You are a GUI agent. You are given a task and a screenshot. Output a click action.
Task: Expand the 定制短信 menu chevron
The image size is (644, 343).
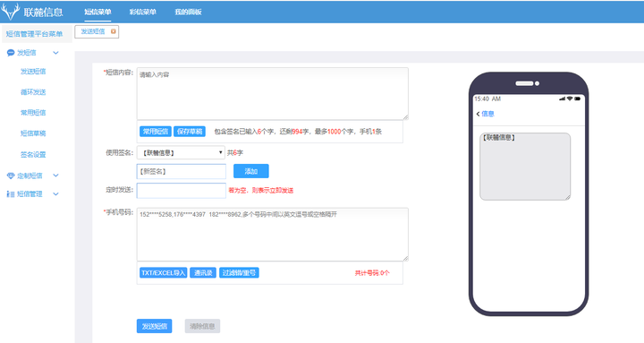pyautogui.click(x=55, y=176)
